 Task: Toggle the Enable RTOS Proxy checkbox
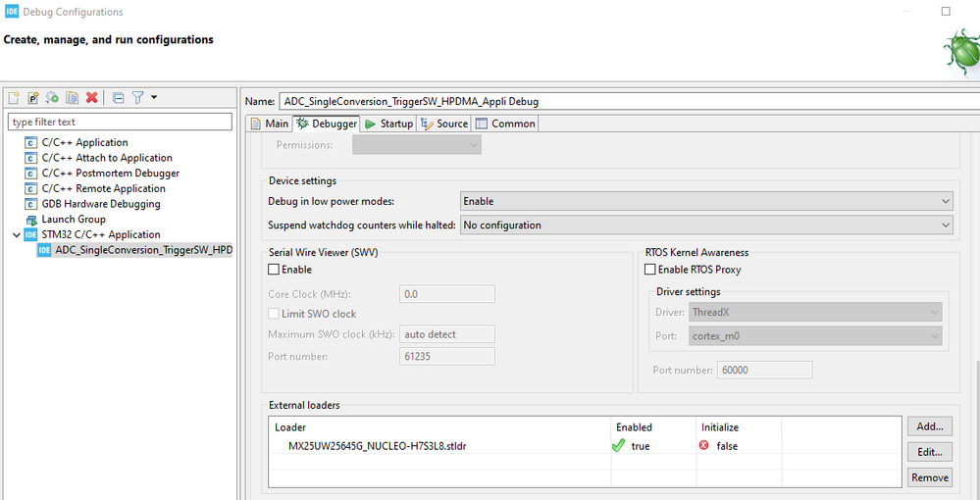coord(650,270)
